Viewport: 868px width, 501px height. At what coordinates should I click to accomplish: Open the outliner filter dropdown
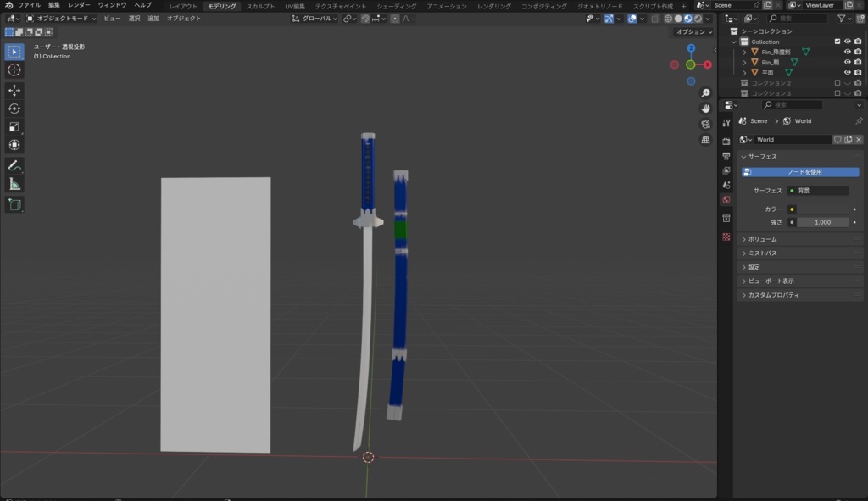coord(844,19)
